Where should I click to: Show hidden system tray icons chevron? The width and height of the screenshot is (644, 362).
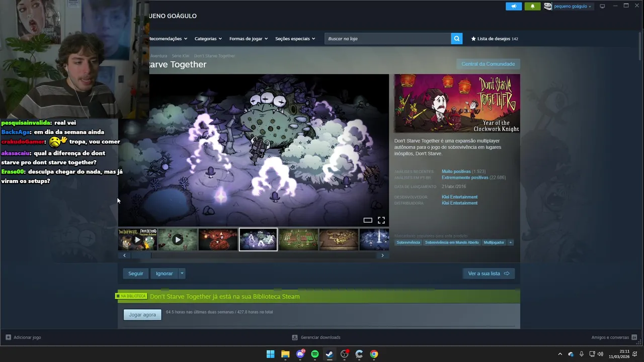(560, 354)
